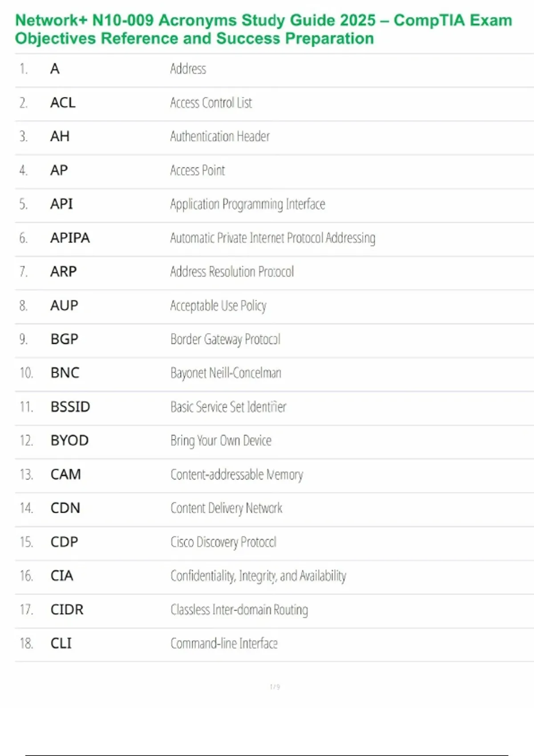Click the 1/9 page number indicator
This screenshot has width=534, height=756.
tap(275, 687)
